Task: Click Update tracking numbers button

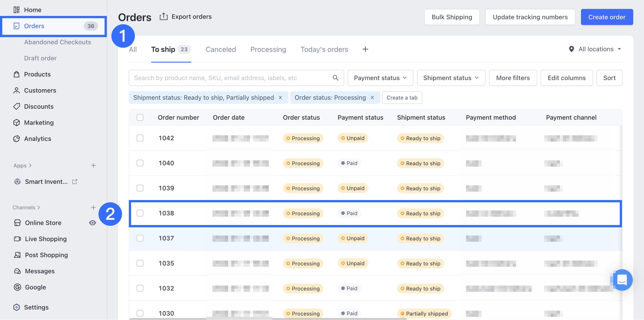Action: point(530,17)
